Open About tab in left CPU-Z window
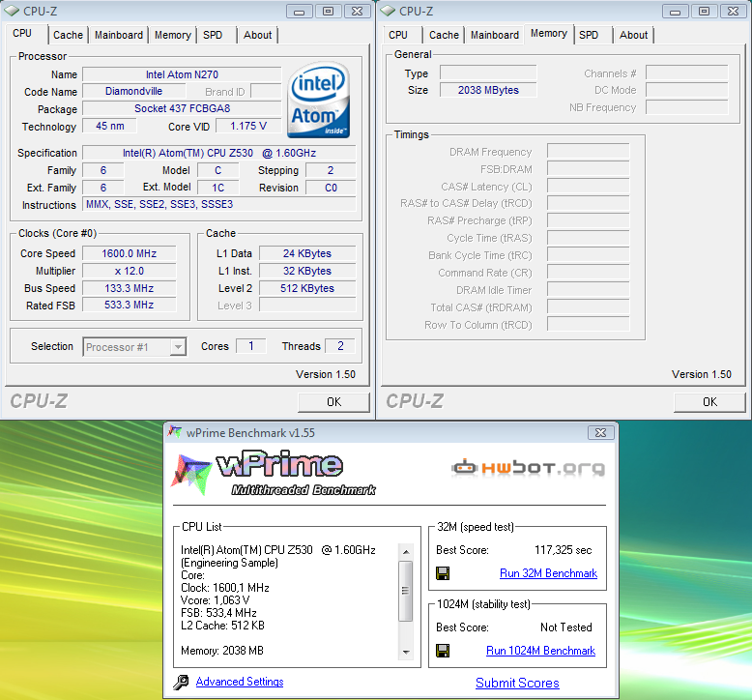The height and width of the screenshot is (700, 752). pos(257,35)
